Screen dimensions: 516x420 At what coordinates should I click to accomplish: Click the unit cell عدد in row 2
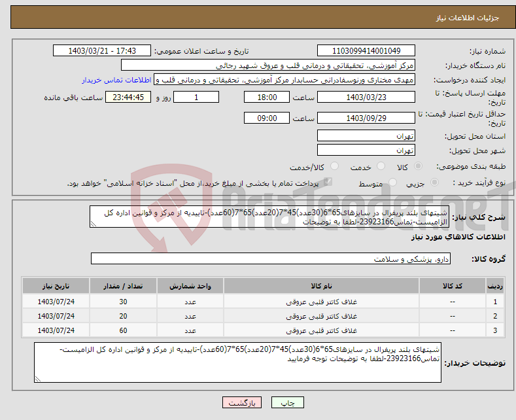190,316
